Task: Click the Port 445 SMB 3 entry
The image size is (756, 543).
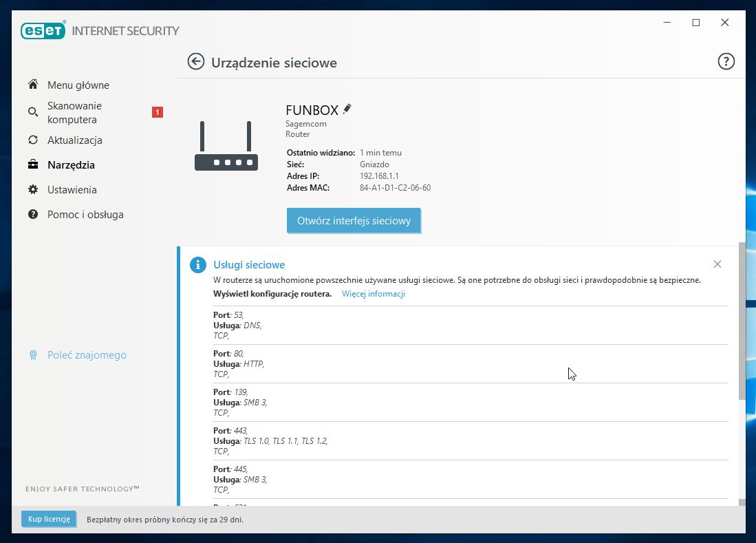Action: 470,480
